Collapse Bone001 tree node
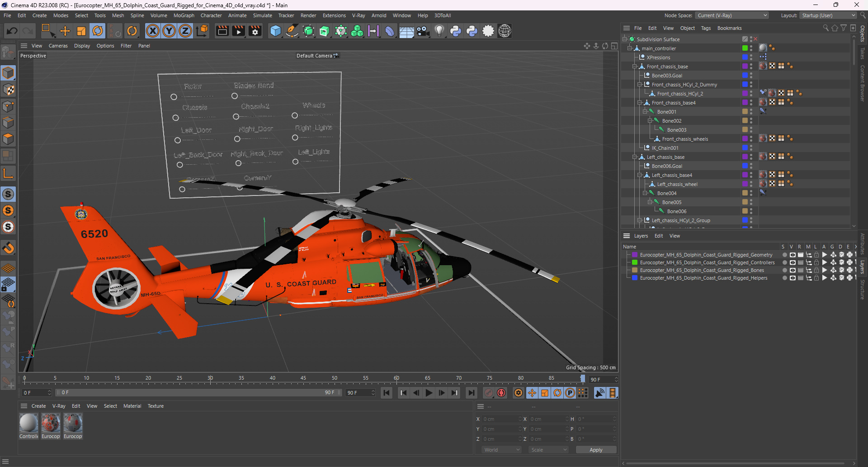 pyautogui.click(x=645, y=112)
